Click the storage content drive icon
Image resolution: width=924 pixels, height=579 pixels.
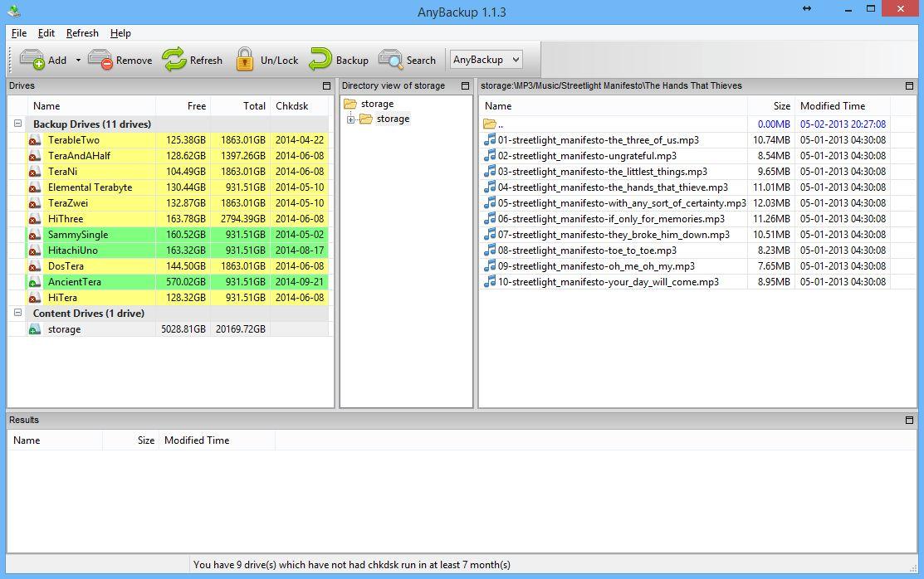35,329
